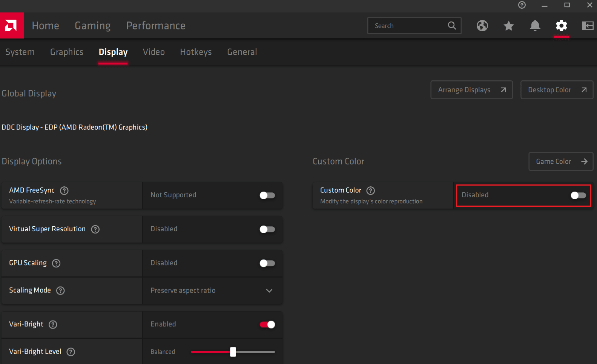Click help icon next to AMD FreeSync
Image resolution: width=597 pixels, height=364 pixels.
[64, 190]
